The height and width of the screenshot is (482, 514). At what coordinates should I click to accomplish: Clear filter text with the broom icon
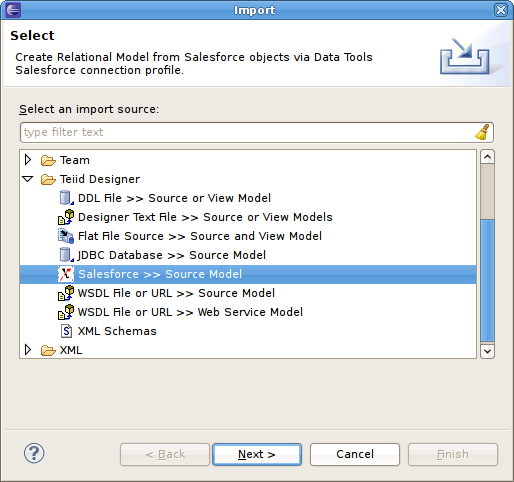482,132
